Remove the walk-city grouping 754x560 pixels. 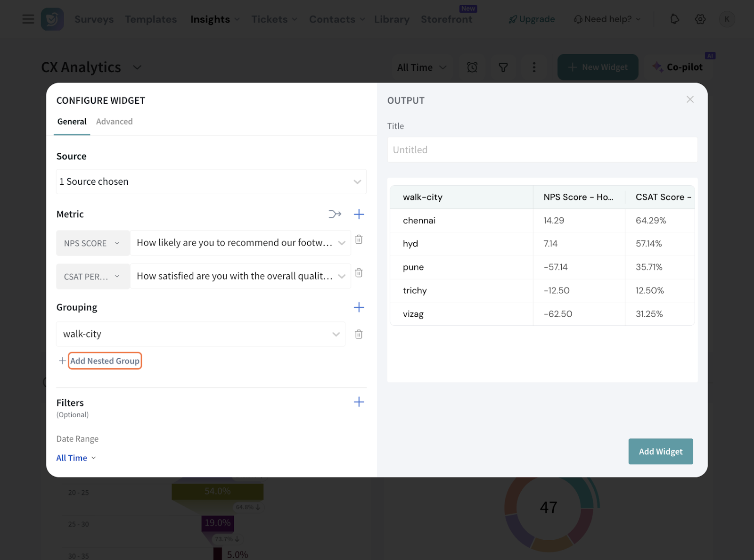point(359,334)
